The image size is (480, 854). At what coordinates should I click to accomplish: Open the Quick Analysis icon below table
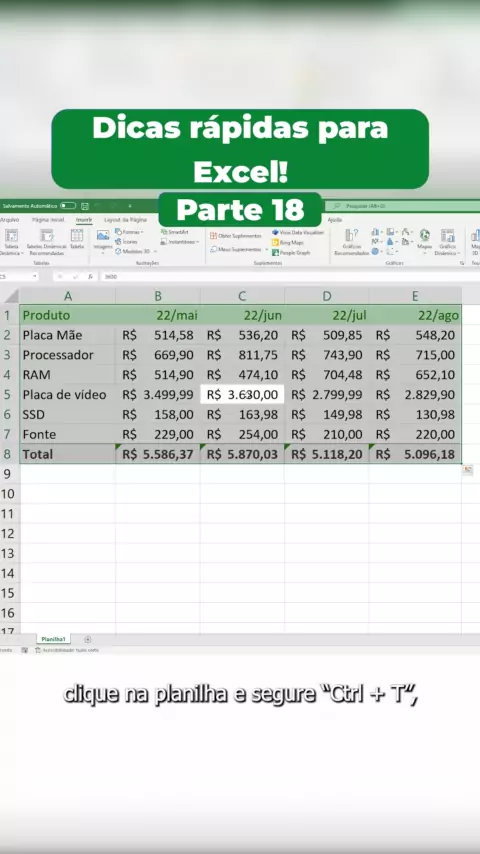pos(467,470)
